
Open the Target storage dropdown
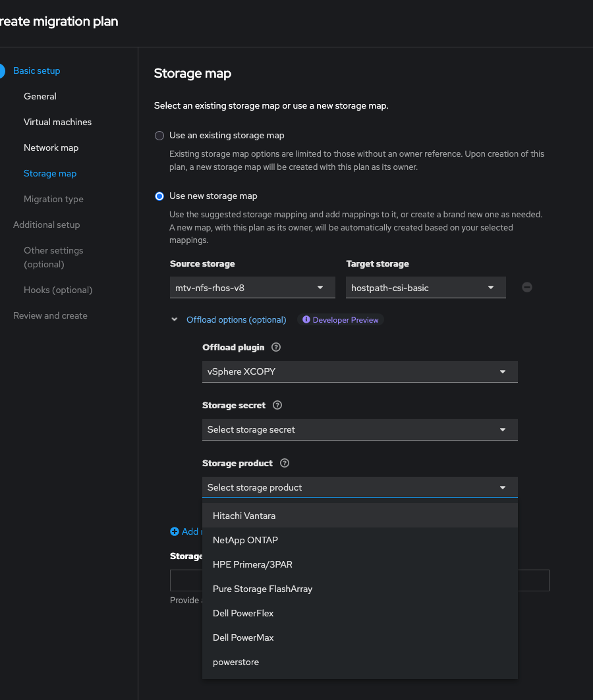click(x=425, y=288)
